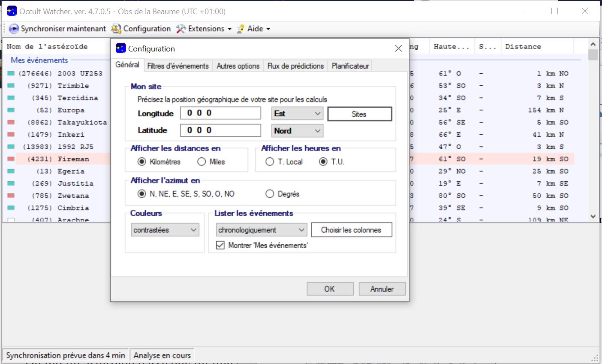This screenshot has width=602, height=364.
Task: Click the Analyse en cours status text
Action: [x=162, y=355]
